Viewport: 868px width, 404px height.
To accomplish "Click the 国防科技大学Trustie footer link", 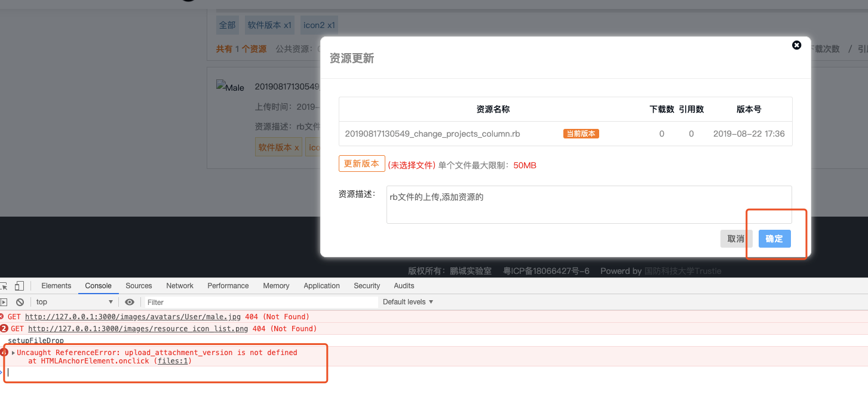I will [683, 271].
